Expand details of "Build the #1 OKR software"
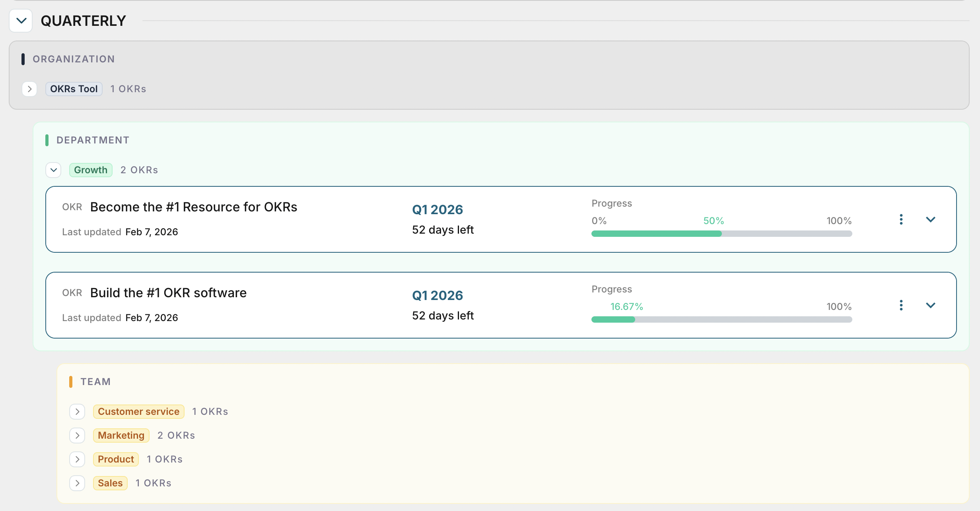 pos(930,305)
